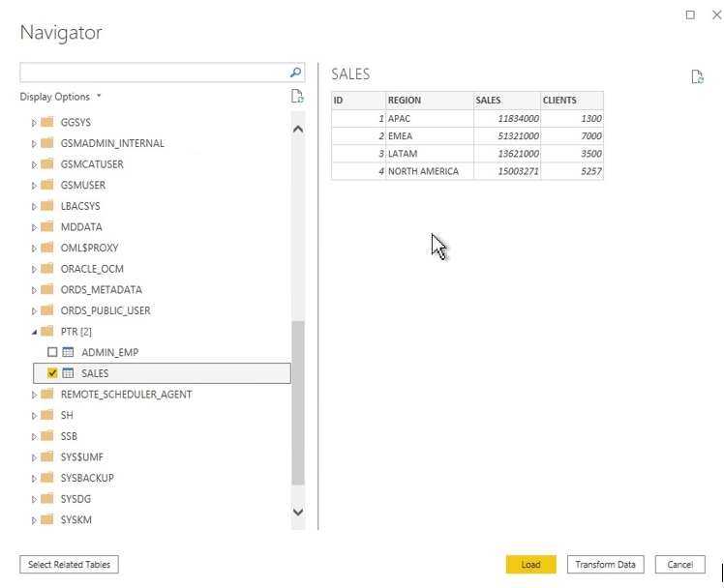Click the ORACLE_OCM folder icon

(x=47, y=269)
